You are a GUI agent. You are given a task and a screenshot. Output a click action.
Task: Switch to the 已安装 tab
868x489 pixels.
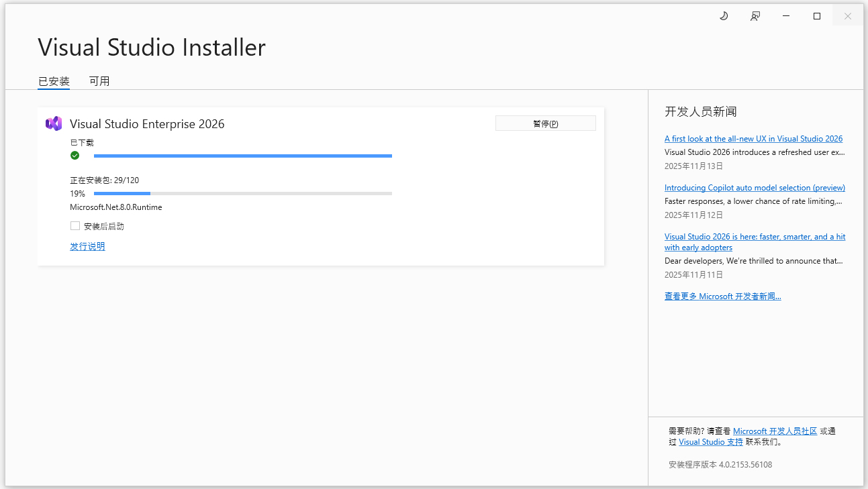[54, 81]
